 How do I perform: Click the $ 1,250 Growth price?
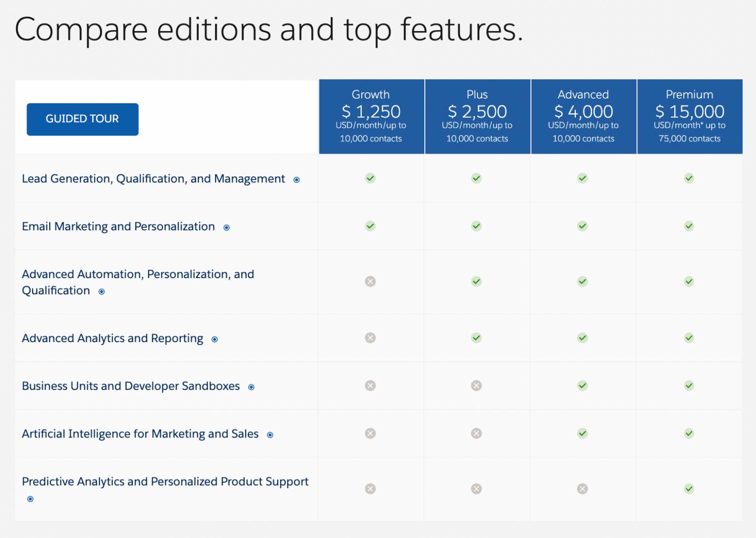point(371,112)
